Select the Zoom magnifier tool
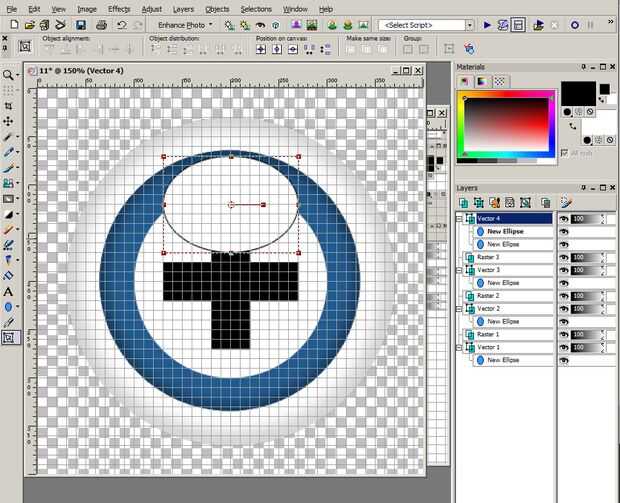Viewport: 620px width, 503px height. (x=9, y=75)
